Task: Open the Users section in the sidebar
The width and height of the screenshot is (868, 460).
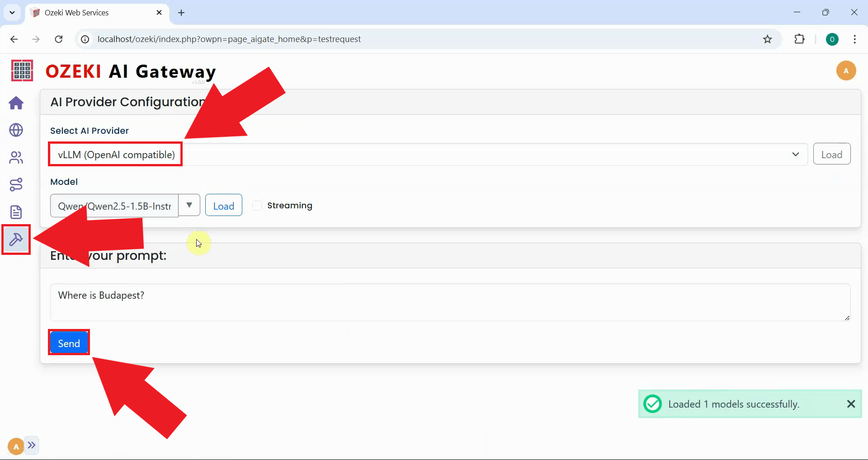Action: [16, 157]
